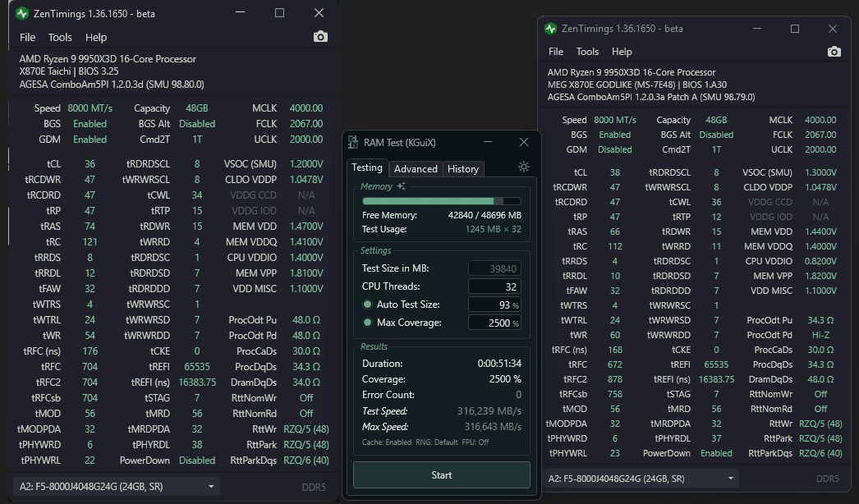This screenshot has width=859, height=504.
Task: Switch to the History tab in RAM Test
Action: pos(463,169)
